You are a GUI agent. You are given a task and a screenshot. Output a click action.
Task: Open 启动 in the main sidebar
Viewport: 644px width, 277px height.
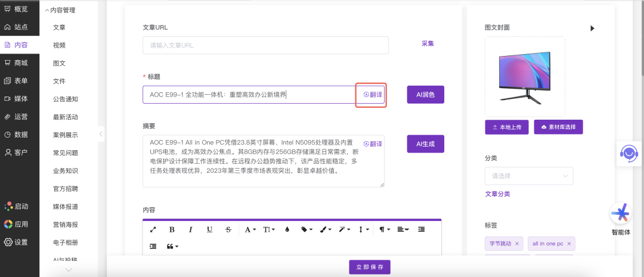tap(17, 206)
